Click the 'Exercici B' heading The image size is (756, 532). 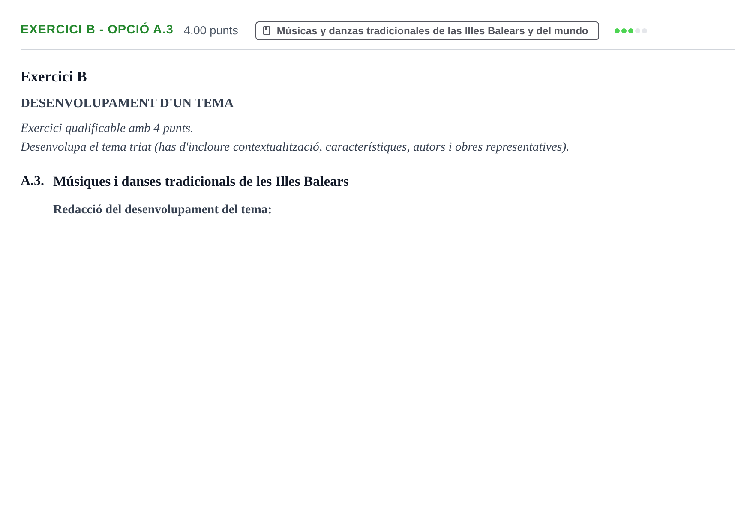coord(54,77)
